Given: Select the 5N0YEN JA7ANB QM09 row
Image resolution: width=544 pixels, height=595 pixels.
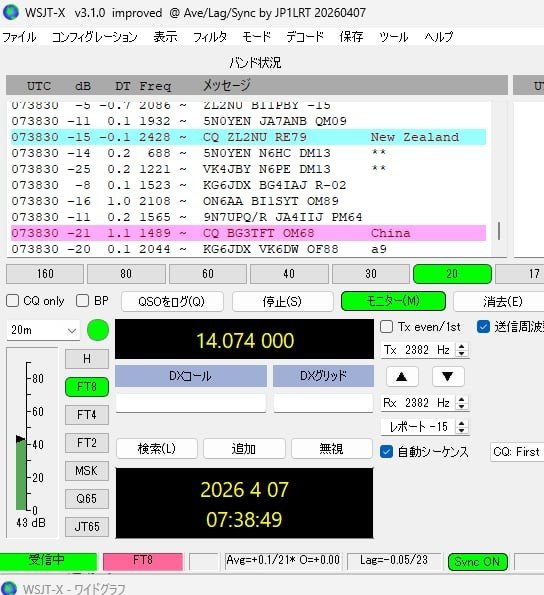Looking at the screenshot, I should click(248, 121).
